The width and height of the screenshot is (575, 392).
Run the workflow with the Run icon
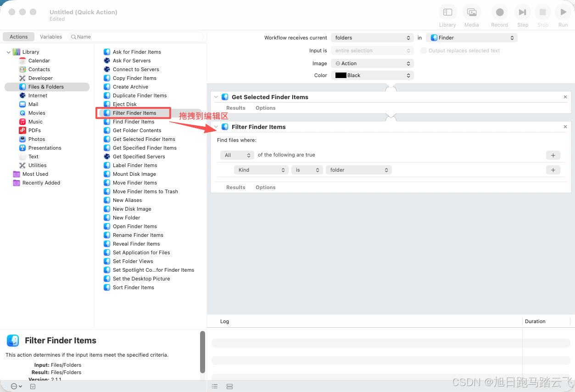click(x=563, y=12)
